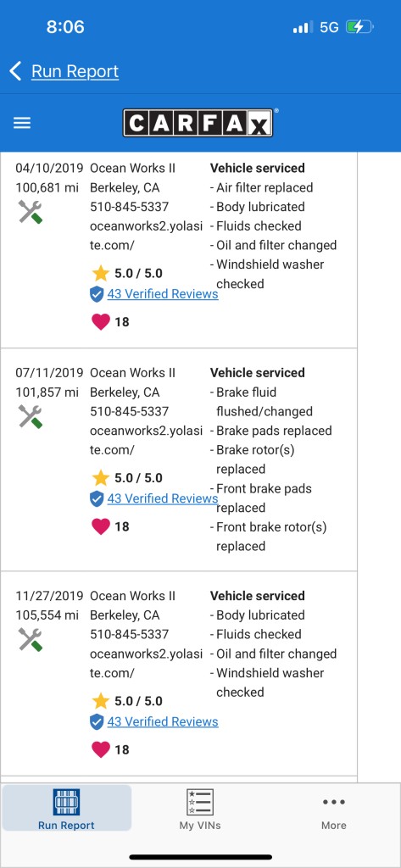Tap wrench service icon for 11/27/2019 entry
Viewport: 401px width, 868px height.
tap(30, 639)
